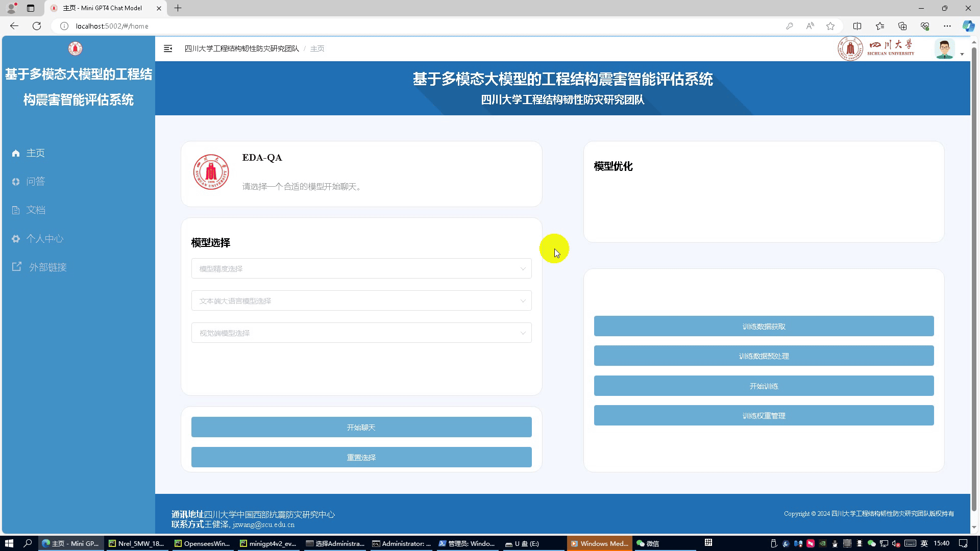This screenshot has height=551, width=980.
Task: Open the Edge settings and more menu
Action: (947, 26)
